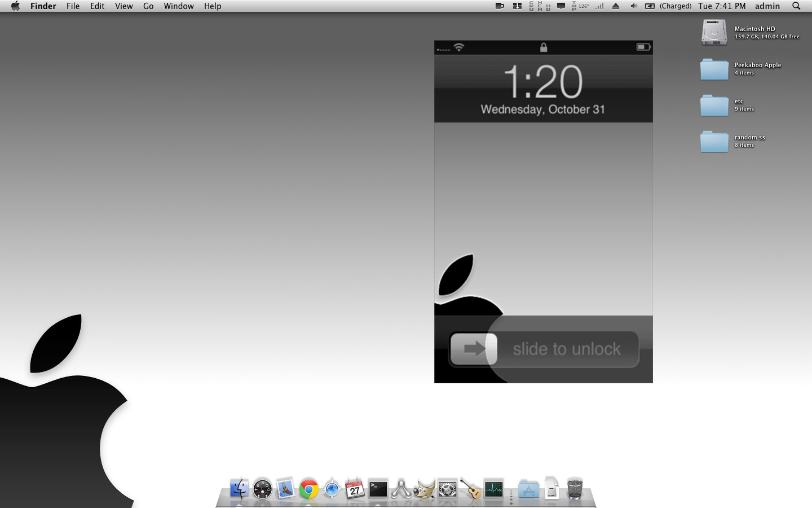Screen dimensions: 812x508
Task: Open the Window menu
Action: [179, 6]
